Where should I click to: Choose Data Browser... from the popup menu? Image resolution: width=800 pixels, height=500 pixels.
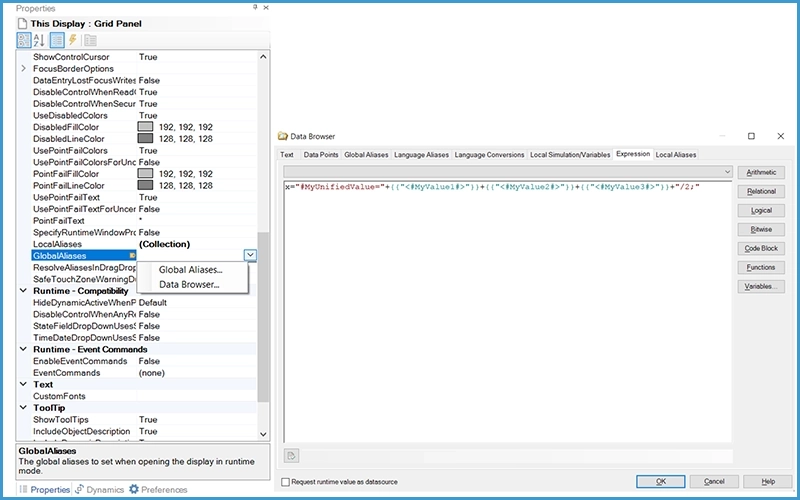[189, 284]
